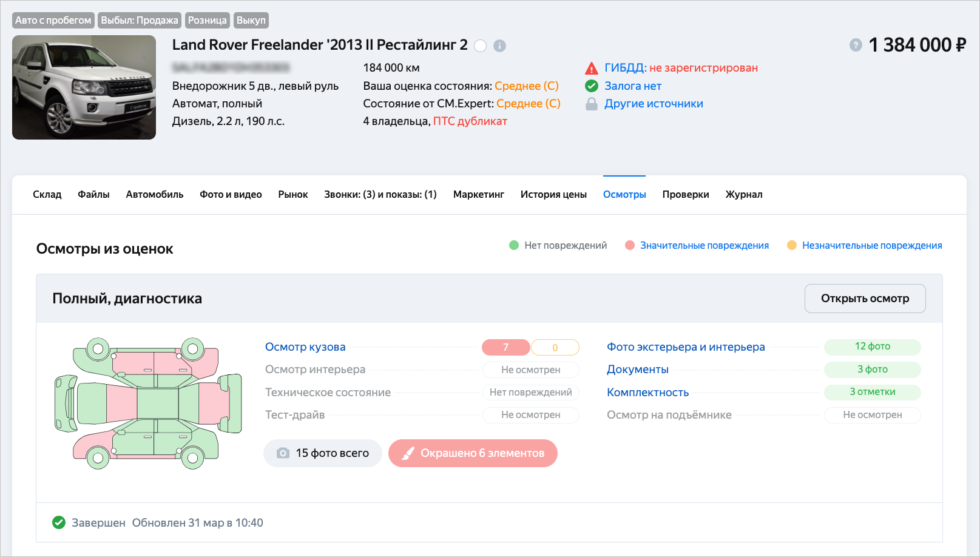Open the Осмотр кузова link
Viewport: 980px width, 557px height.
tap(305, 347)
